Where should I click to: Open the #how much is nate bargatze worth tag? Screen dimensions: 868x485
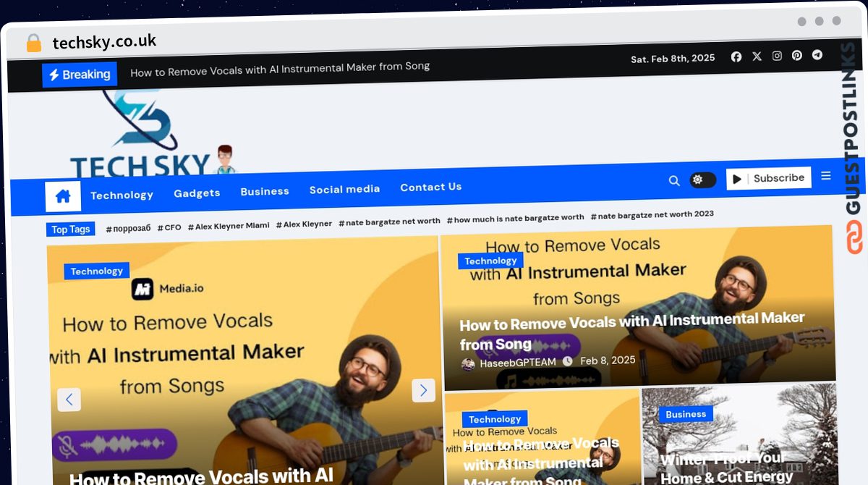point(515,218)
